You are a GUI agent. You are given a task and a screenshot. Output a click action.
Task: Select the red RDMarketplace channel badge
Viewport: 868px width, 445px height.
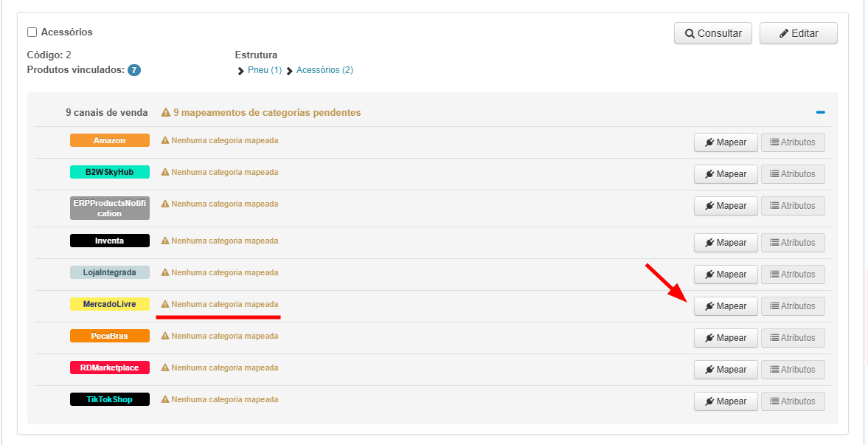pyautogui.click(x=110, y=368)
